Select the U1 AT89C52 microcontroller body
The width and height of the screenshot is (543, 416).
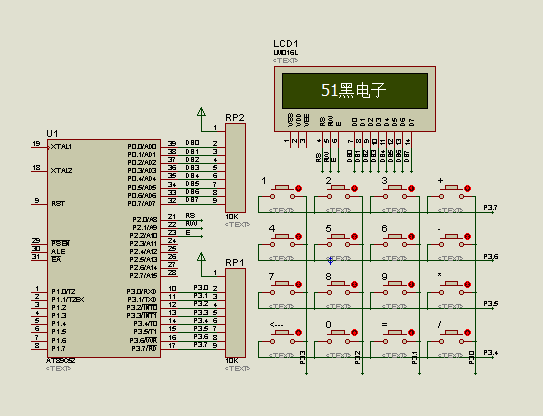104,248
